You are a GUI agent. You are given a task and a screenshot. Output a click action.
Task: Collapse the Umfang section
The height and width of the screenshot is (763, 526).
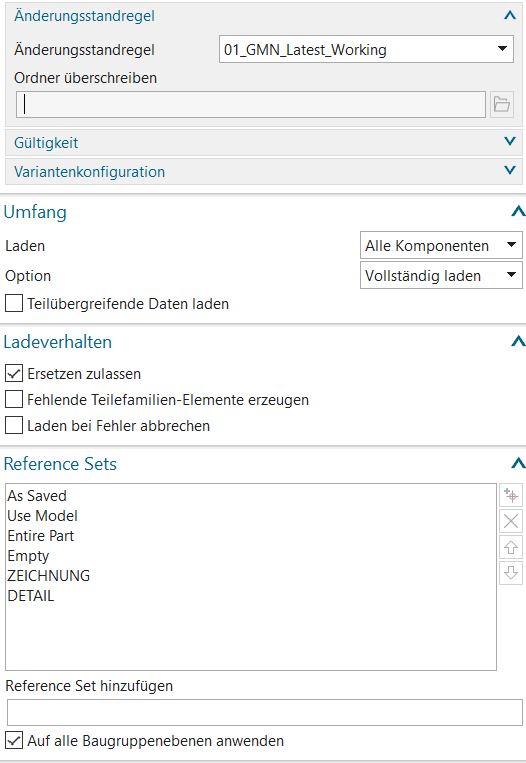coord(518,212)
